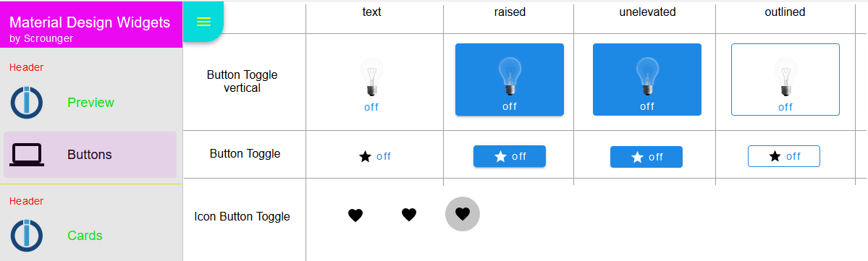Open the Preview navigation item
The width and height of the screenshot is (868, 261).
pos(90,102)
